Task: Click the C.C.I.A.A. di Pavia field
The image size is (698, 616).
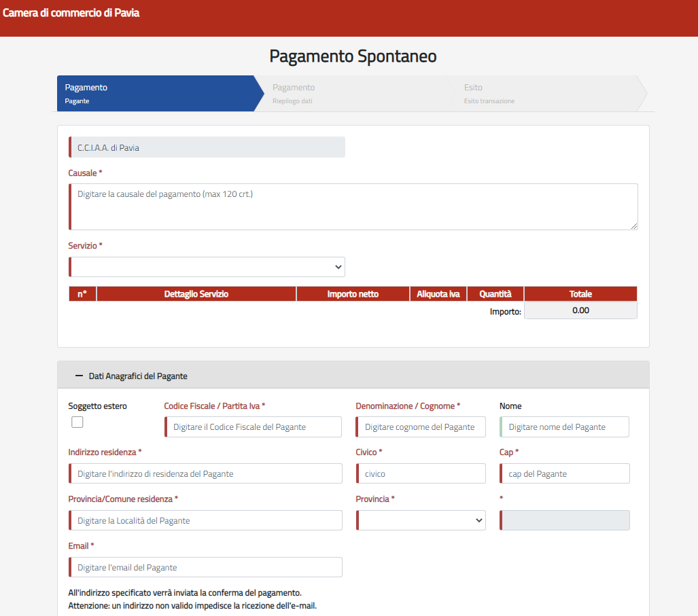Action: click(x=207, y=147)
